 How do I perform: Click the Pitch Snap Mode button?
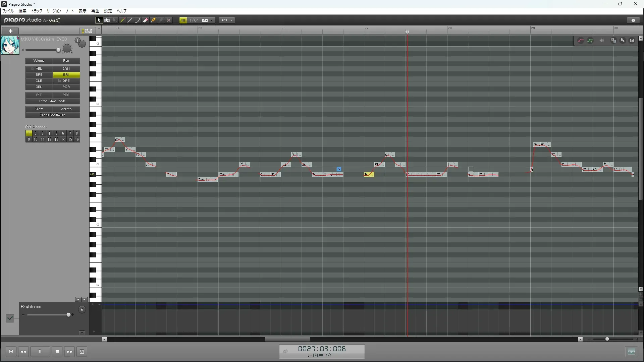[53, 101]
